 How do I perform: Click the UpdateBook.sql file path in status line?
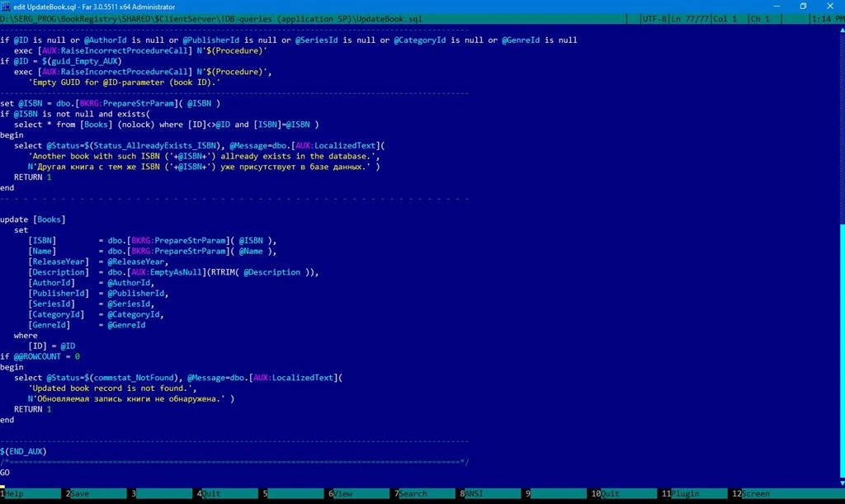211,19
